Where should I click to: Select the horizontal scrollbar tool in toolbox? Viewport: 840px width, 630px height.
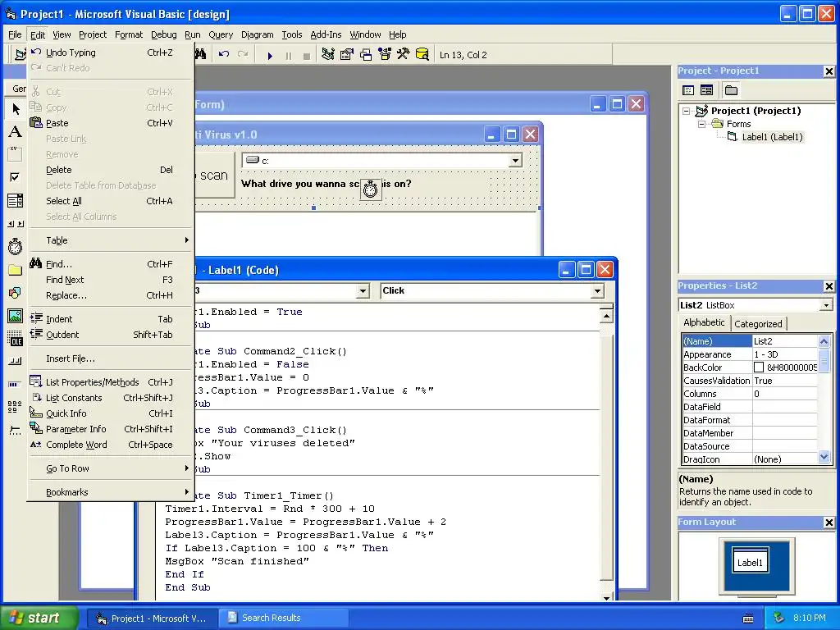click(x=16, y=223)
